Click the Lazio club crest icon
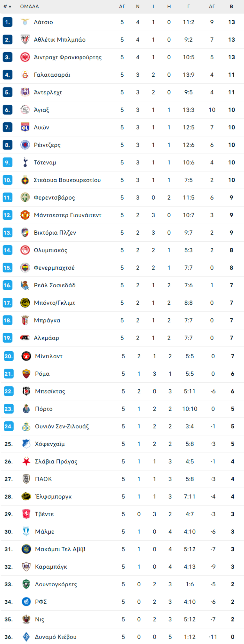This screenshot has width=244, height=644. pos(25,22)
